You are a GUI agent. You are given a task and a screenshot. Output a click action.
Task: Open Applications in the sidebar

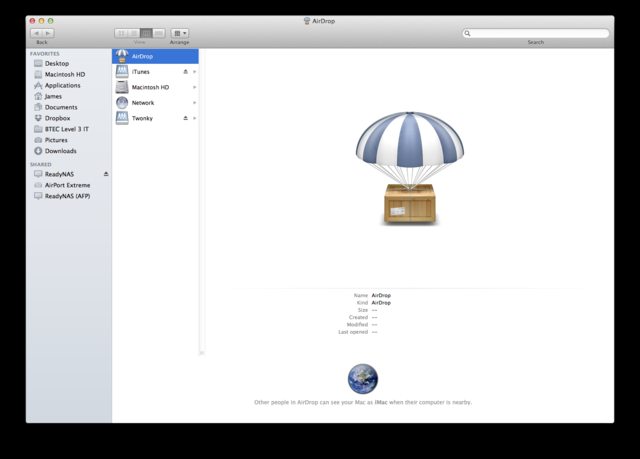[x=69, y=85]
